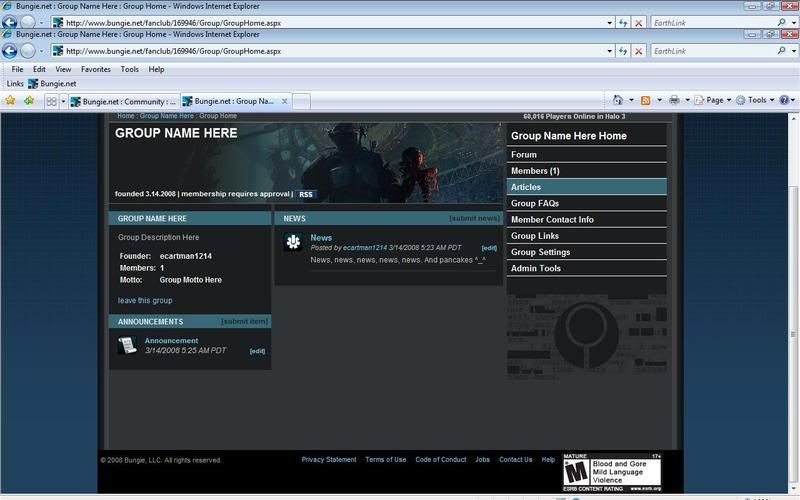
Task: Open the Quick Tabs grid view
Action: pyautogui.click(x=50, y=101)
